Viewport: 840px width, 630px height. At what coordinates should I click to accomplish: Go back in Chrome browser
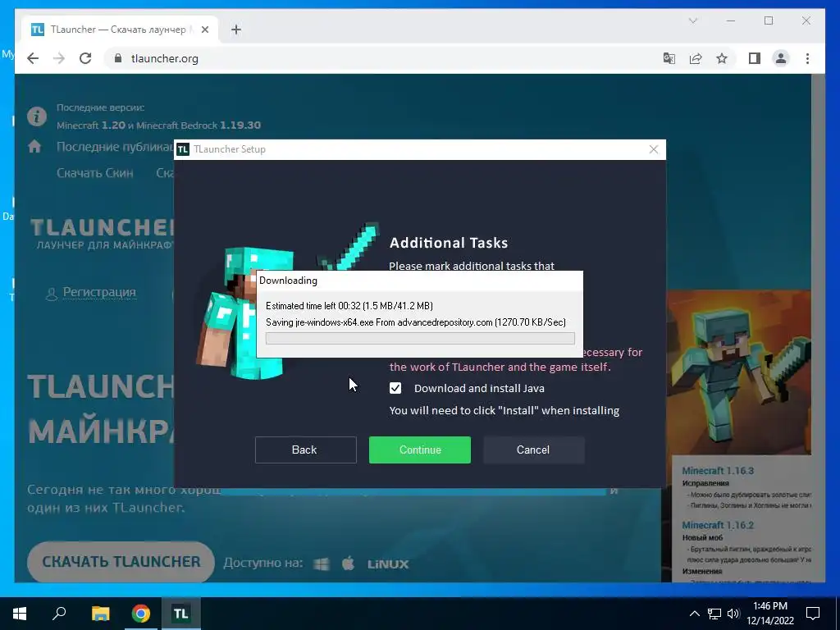point(33,58)
